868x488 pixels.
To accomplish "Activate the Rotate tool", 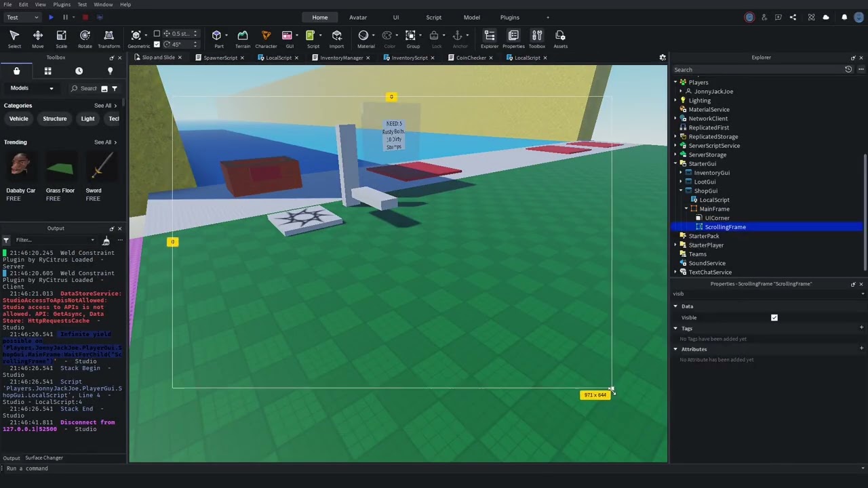I will click(85, 39).
